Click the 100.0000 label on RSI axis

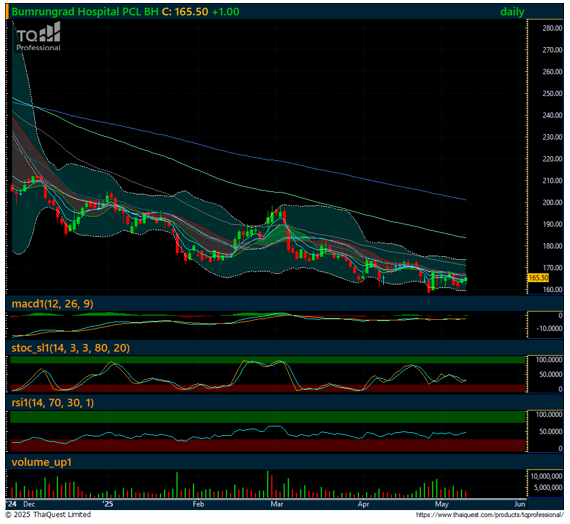[549, 415]
